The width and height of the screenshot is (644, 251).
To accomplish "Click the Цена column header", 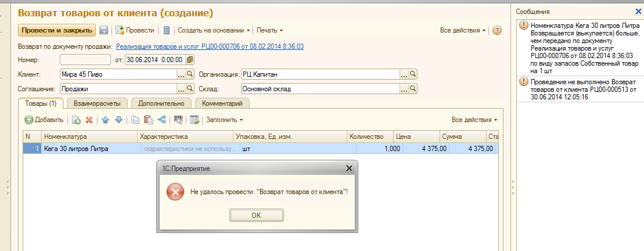I will point(415,137).
